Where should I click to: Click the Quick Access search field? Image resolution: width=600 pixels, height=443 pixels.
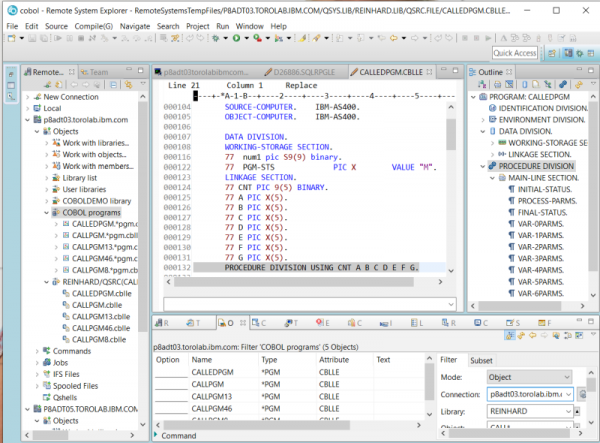515,53
